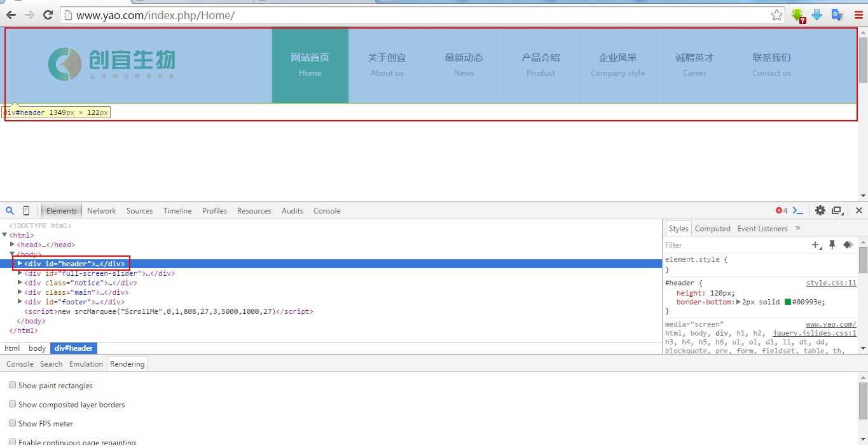868x448 pixels.
Task: Select the drawer Console tab
Action: click(20, 364)
